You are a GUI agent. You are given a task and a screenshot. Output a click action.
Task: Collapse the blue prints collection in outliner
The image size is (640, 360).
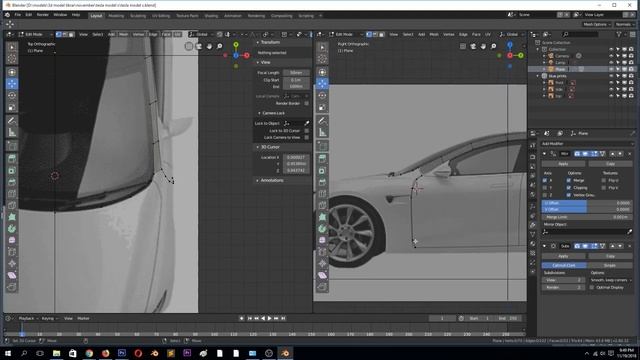click(x=538, y=76)
